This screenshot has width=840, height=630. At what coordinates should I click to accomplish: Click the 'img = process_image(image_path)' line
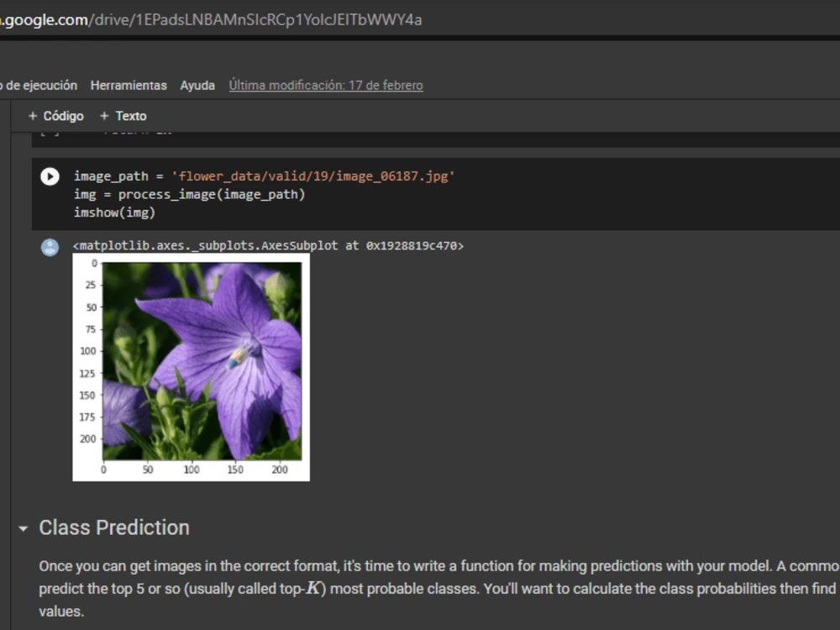pyautogui.click(x=189, y=195)
